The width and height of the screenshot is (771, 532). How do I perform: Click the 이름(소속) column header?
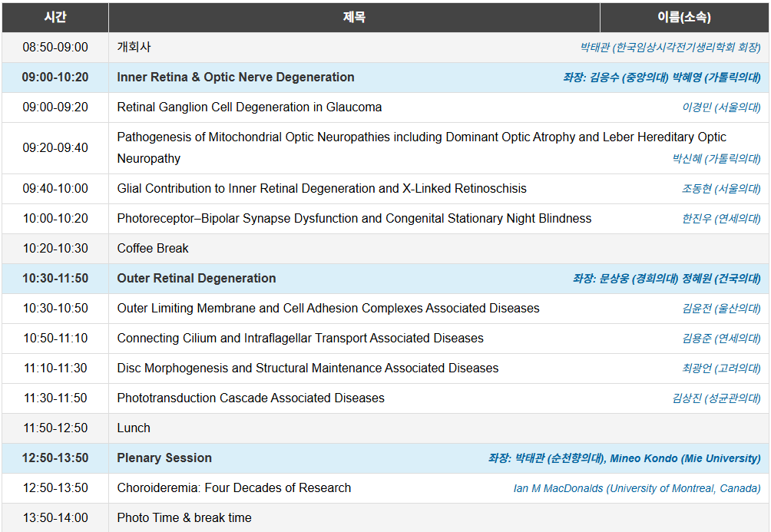683,17
